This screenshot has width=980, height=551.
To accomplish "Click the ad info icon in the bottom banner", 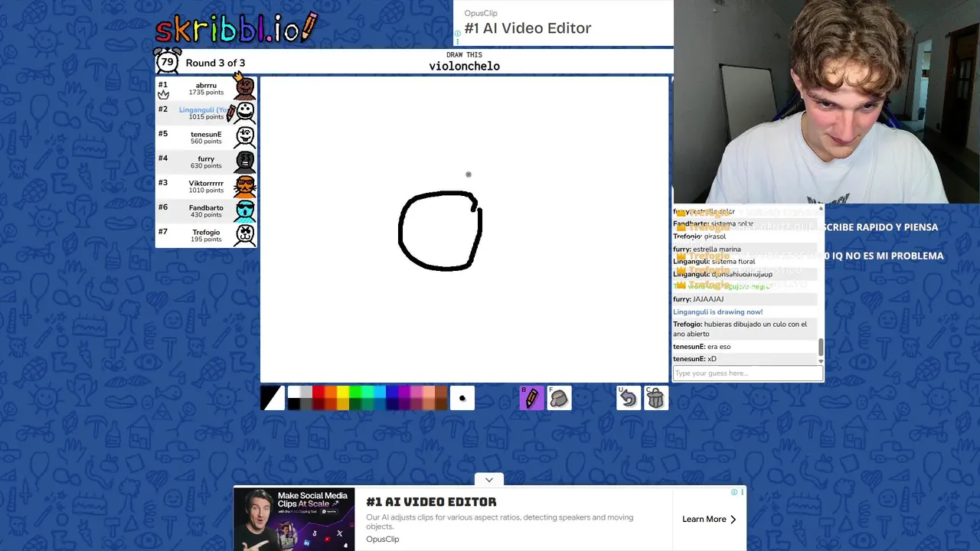I will click(x=733, y=492).
